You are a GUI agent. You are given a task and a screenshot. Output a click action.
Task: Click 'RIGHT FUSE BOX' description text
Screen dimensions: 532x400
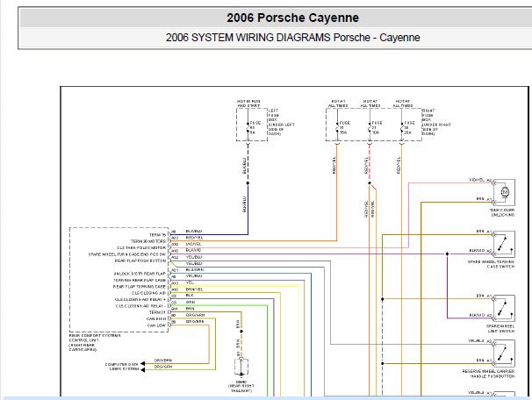click(x=436, y=122)
